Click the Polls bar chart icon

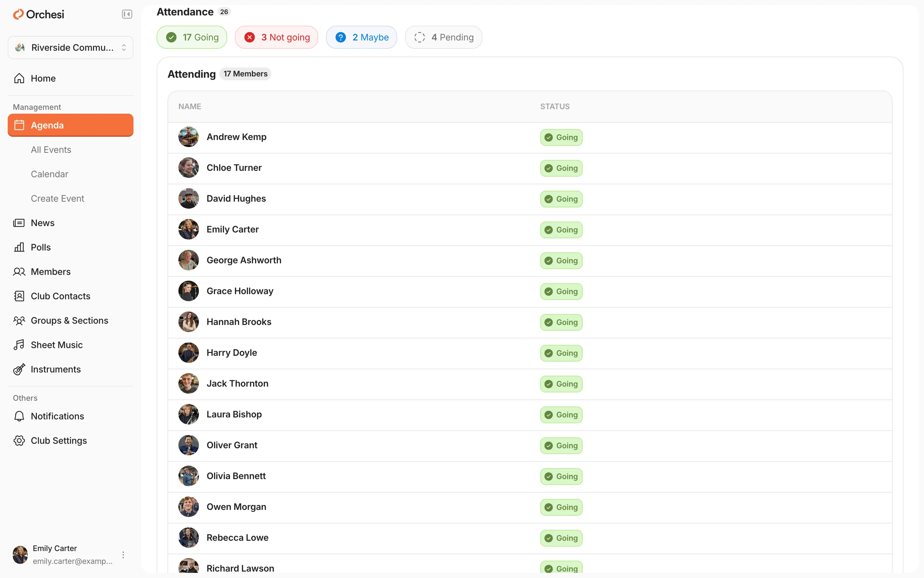click(19, 247)
